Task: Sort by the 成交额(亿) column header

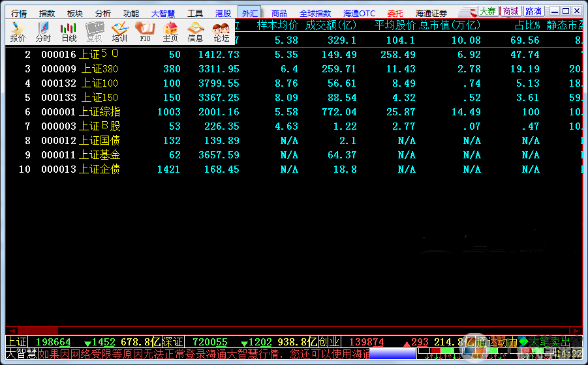Action: 331,25
